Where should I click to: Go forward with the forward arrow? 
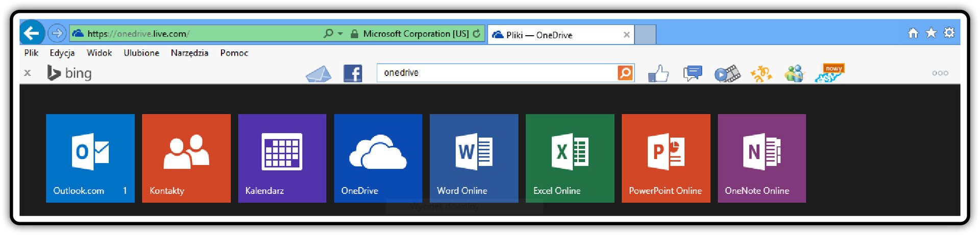(57, 34)
